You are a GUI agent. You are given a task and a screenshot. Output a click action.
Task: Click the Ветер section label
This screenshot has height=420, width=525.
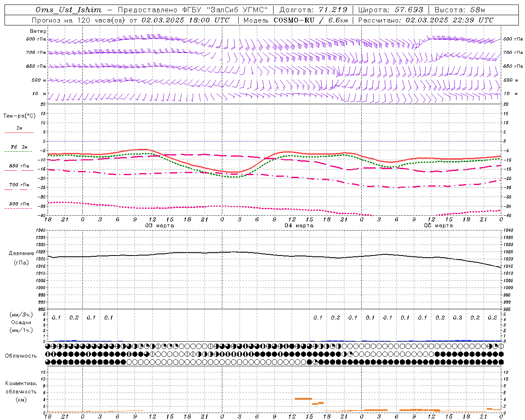(x=38, y=31)
